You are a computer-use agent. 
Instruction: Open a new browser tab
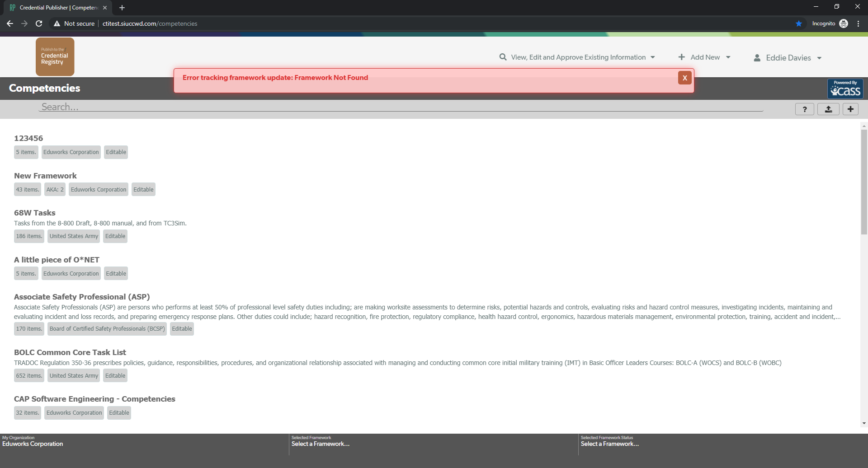122,8
